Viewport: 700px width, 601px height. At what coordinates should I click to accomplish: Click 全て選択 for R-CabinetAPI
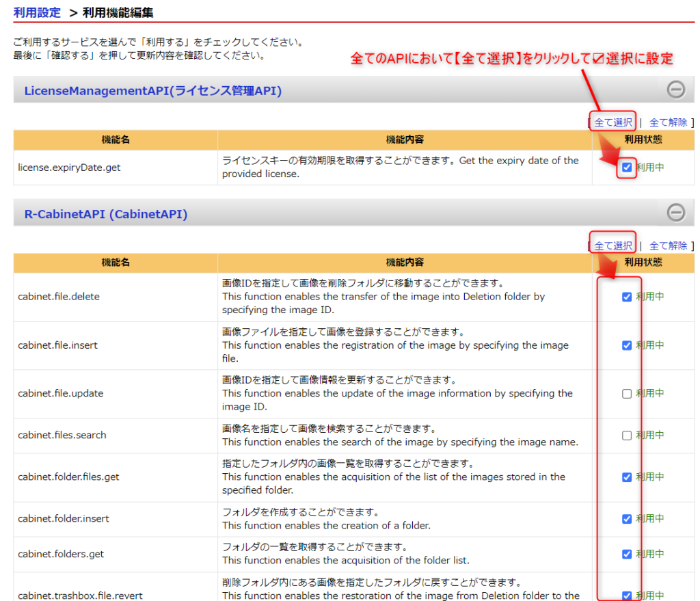click(613, 245)
